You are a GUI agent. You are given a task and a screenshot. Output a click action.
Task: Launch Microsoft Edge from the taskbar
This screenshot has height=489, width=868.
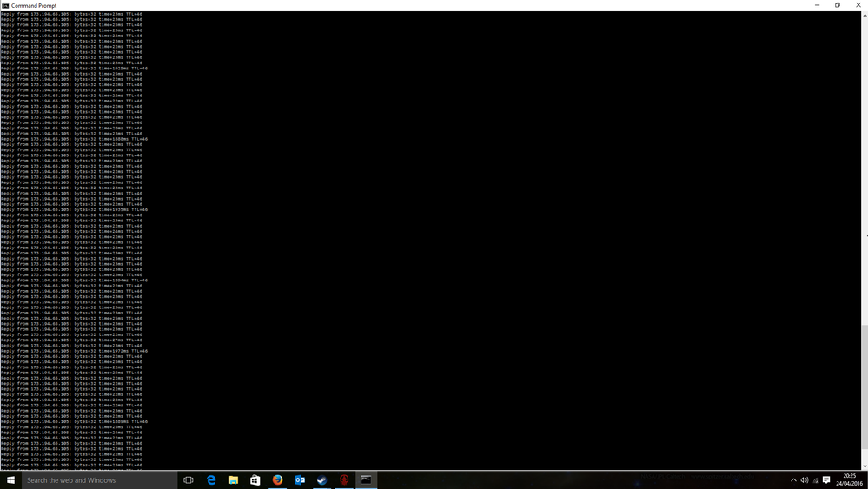(211, 480)
